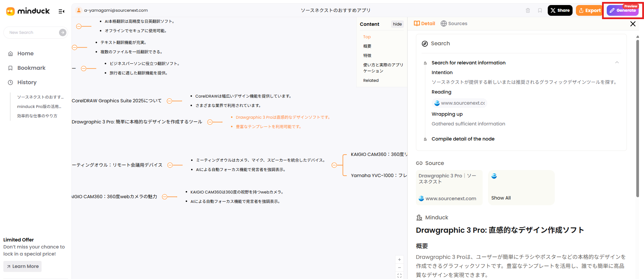Screen dimensions: 644x279
Task: Collapse the sidebar with the menu icon
Action: tap(61, 11)
